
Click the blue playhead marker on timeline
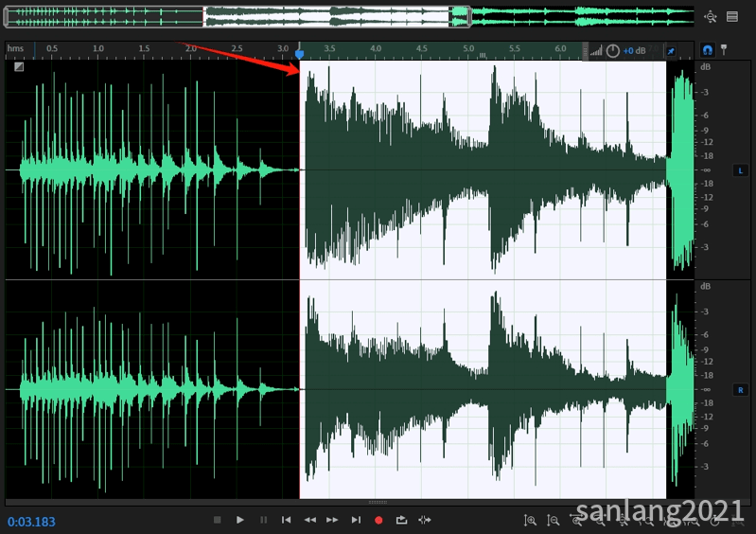(x=299, y=54)
